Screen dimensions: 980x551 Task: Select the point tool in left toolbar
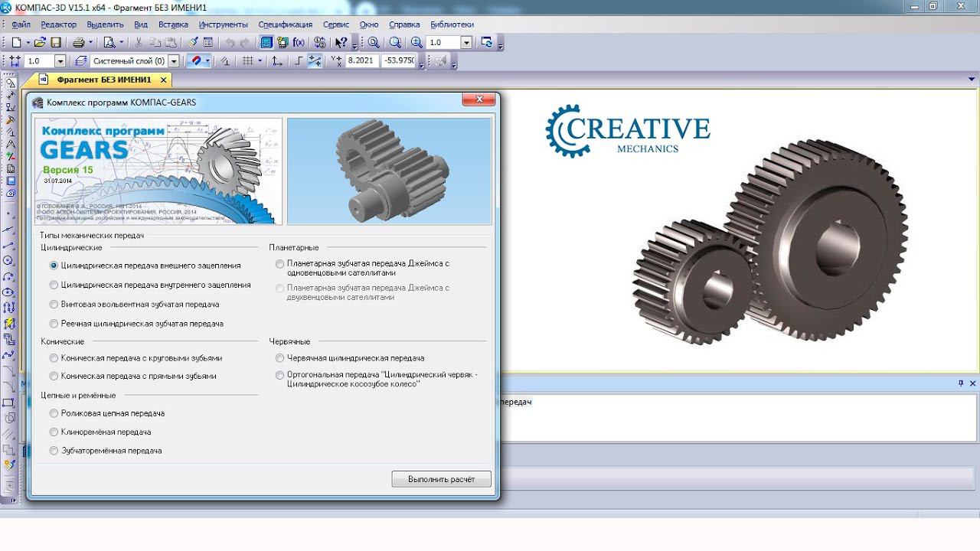pos(9,213)
